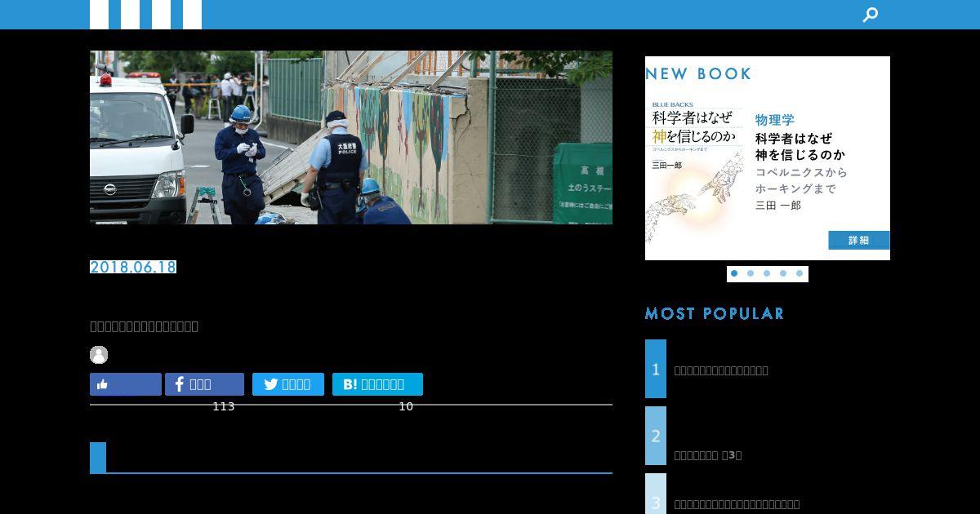Screen dimensions: 980x514
Task: Click the Facebook thumbs-up like button
Action: click(x=126, y=384)
